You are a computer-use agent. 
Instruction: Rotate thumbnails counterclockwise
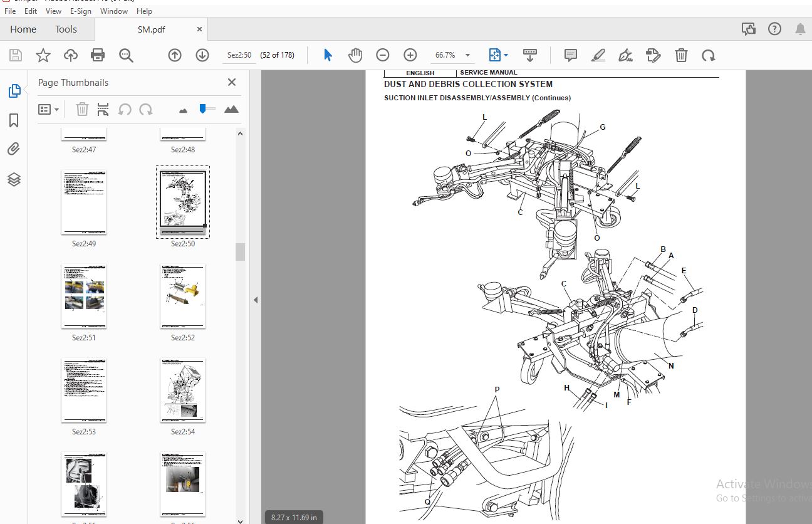click(x=125, y=109)
